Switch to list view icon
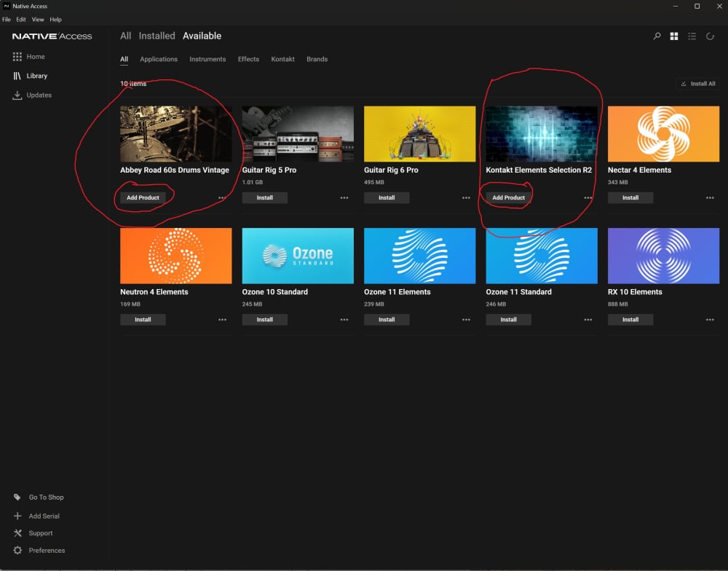 (x=692, y=36)
